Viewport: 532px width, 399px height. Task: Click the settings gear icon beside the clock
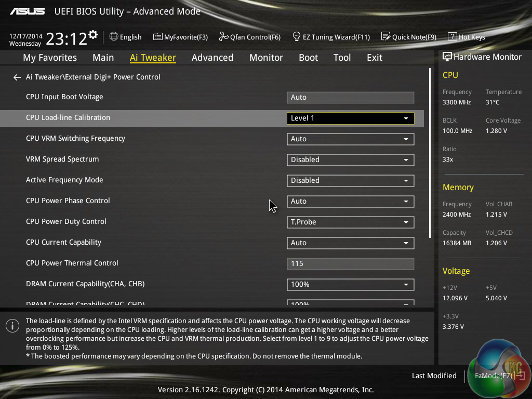tap(93, 35)
